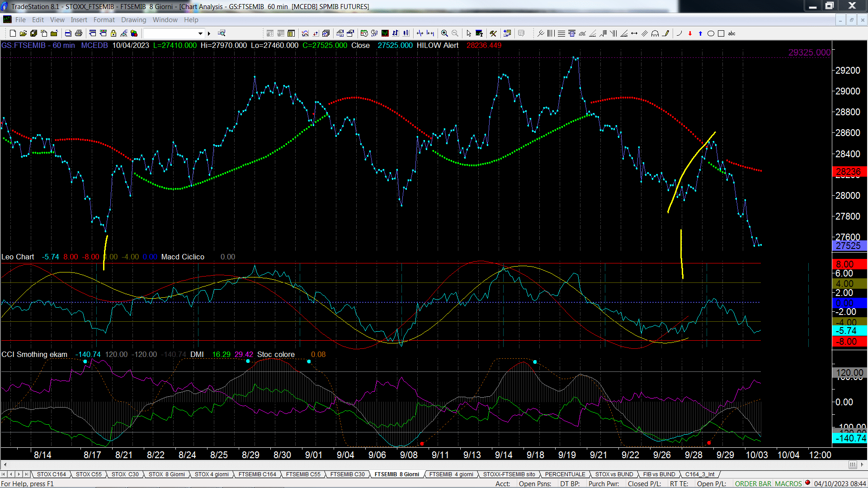The image size is (868, 488).
Task: Open the toolbar symbol combo box dropdown
Action: [x=200, y=33]
